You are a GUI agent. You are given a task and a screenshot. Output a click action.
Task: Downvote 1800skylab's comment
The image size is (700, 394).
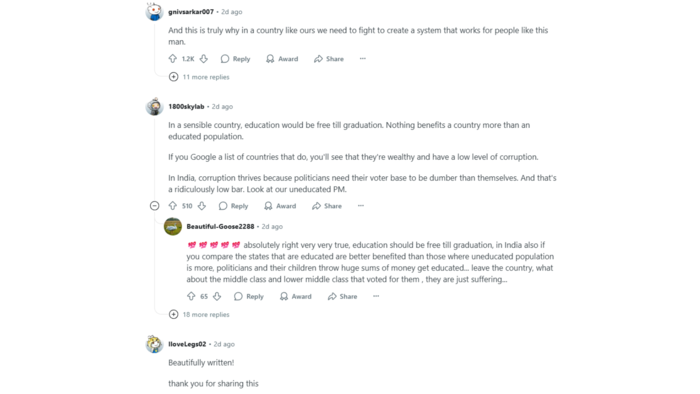tap(202, 206)
